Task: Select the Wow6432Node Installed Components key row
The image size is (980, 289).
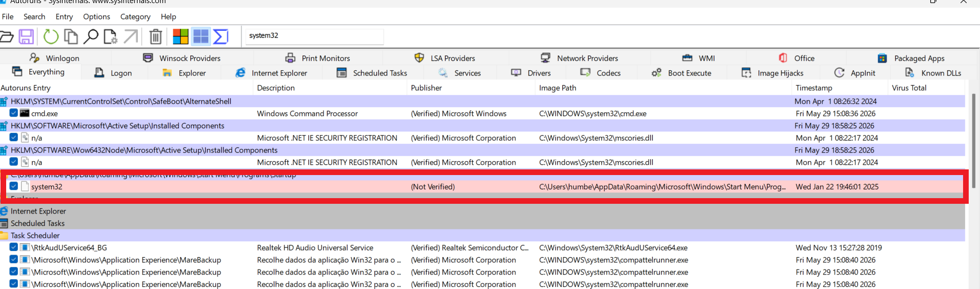Action: [x=482, y=150]
